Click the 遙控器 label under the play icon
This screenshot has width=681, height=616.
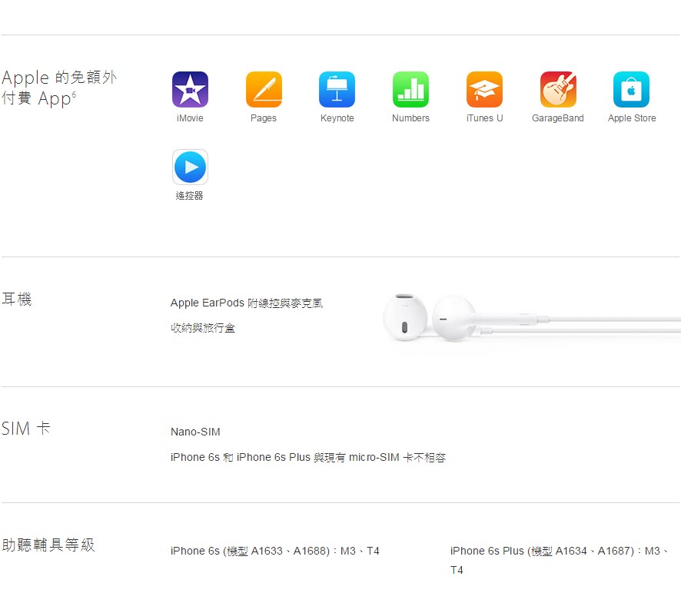pos(189,196)
